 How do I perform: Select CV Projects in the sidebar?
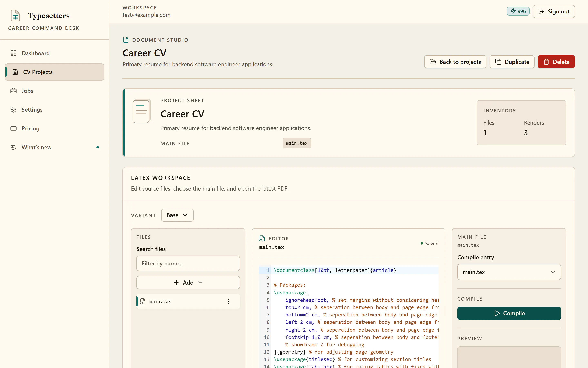(55, 72)
